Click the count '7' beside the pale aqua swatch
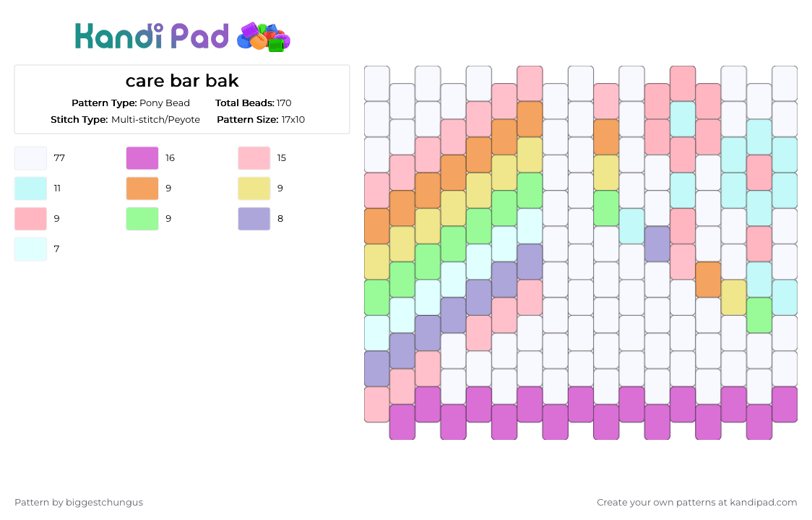Image resolution: width=812 pixels, height=520 pixels. pos(56,249)
